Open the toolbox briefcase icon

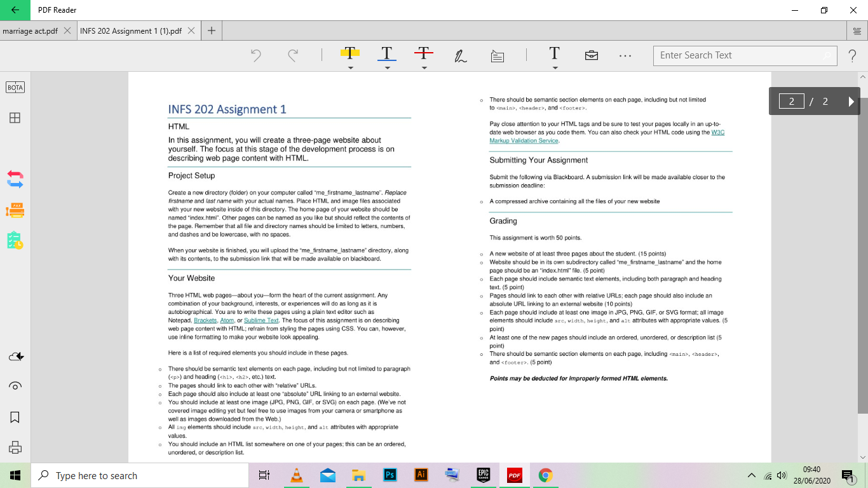point(591,55)
